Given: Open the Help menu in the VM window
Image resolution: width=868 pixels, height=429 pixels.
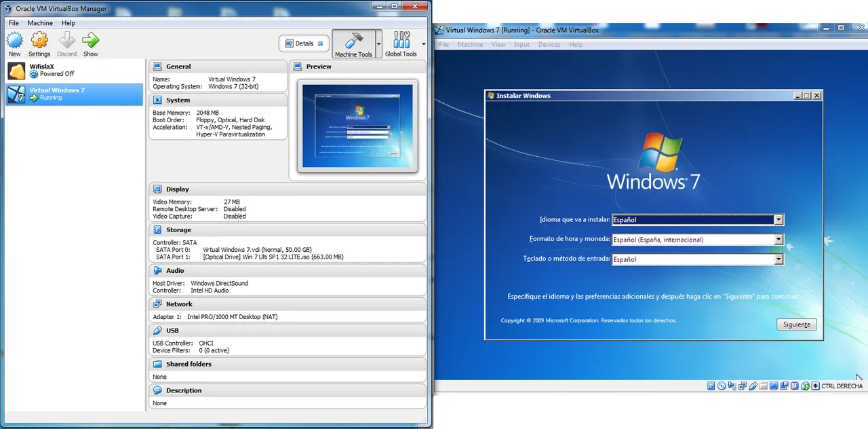Looking at the screenshot, I should (x=576, y=45).
